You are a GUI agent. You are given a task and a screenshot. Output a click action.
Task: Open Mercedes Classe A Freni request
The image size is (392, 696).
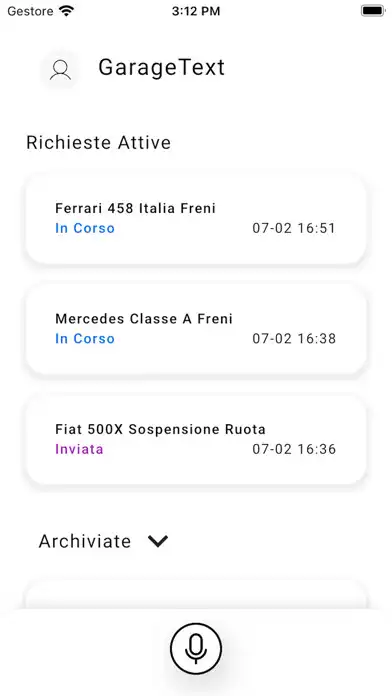(196, 329)
